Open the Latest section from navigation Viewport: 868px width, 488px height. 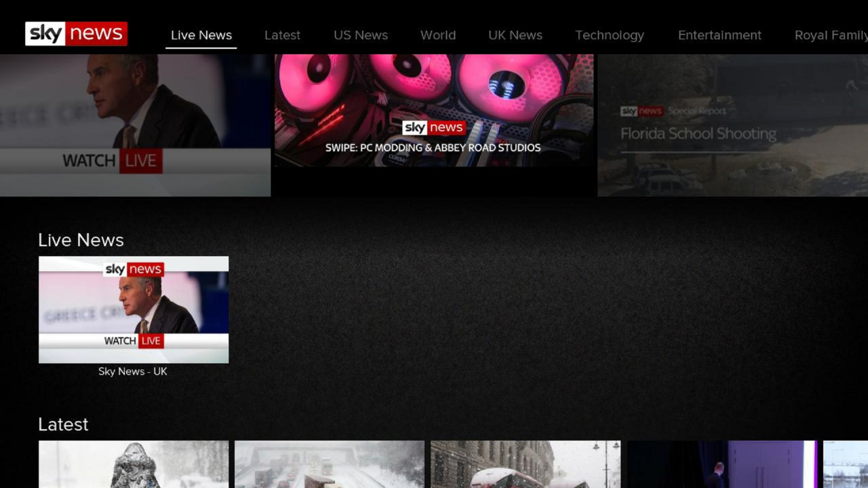click(282, 35)
